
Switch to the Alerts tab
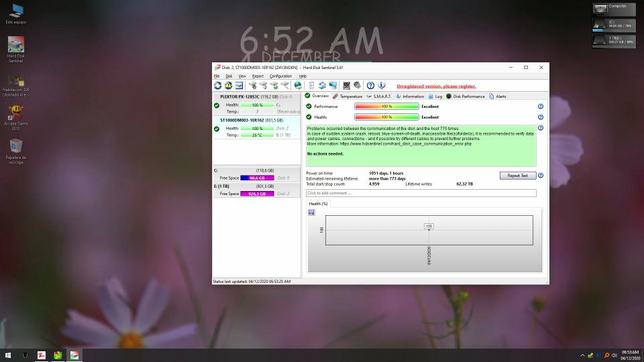tap(497, 97)
